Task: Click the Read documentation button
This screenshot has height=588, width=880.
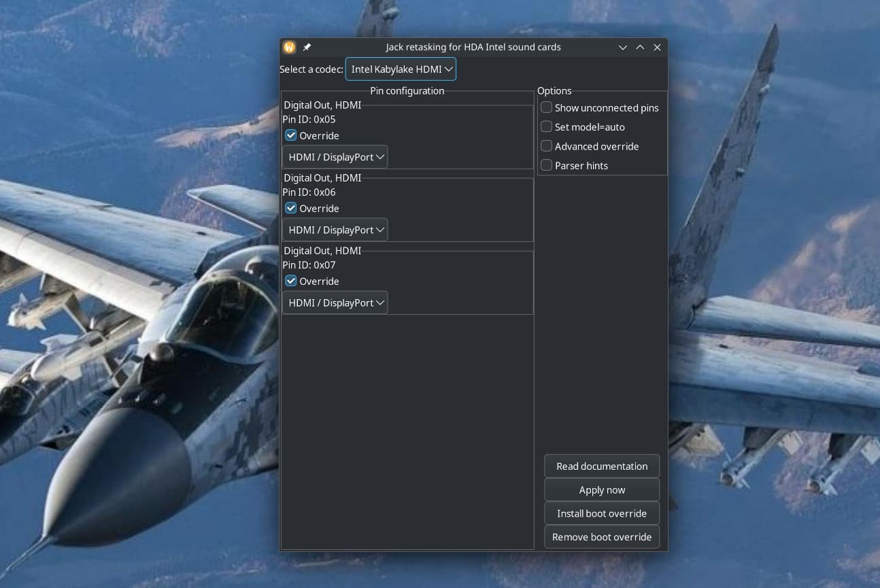Action: (602, 466)
